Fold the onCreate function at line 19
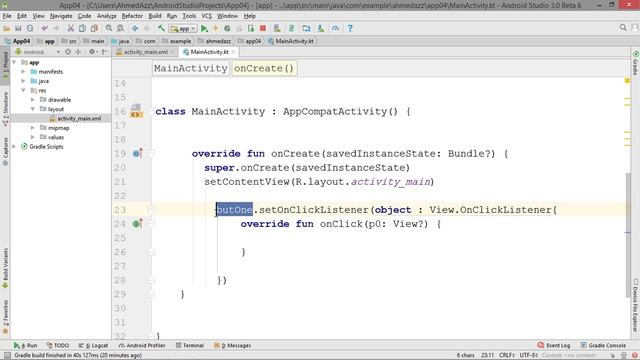Viewport: 640px width, 360px height. click(151, 153)
